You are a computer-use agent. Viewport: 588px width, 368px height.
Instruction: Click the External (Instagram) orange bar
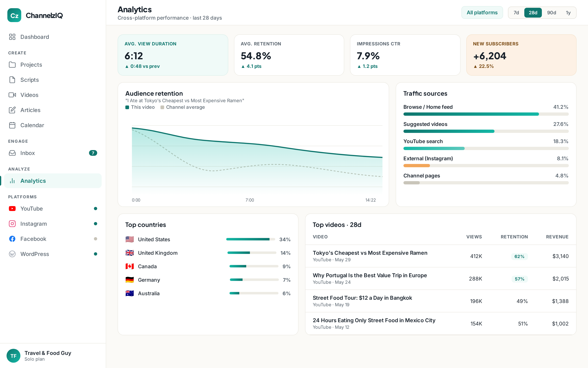coord(416,166)
